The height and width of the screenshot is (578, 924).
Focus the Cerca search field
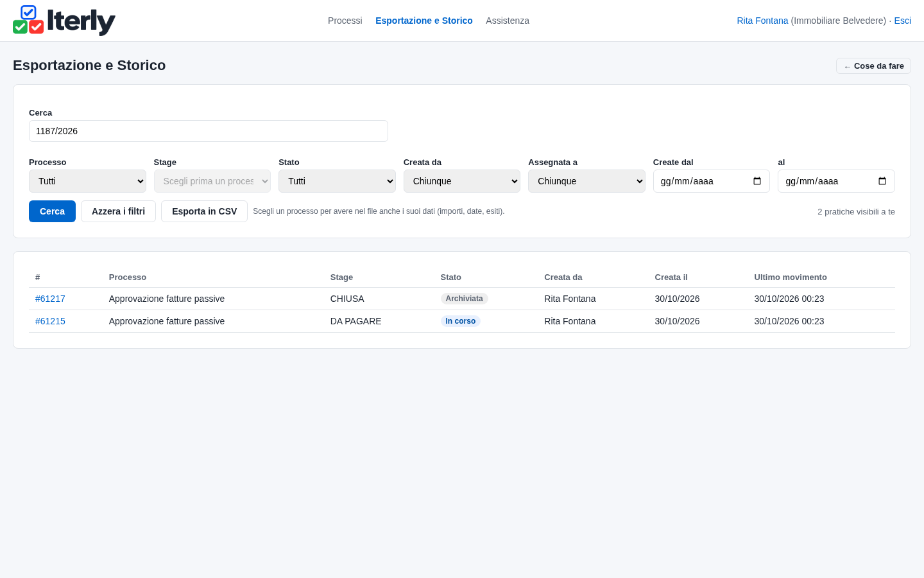point(209,131)
